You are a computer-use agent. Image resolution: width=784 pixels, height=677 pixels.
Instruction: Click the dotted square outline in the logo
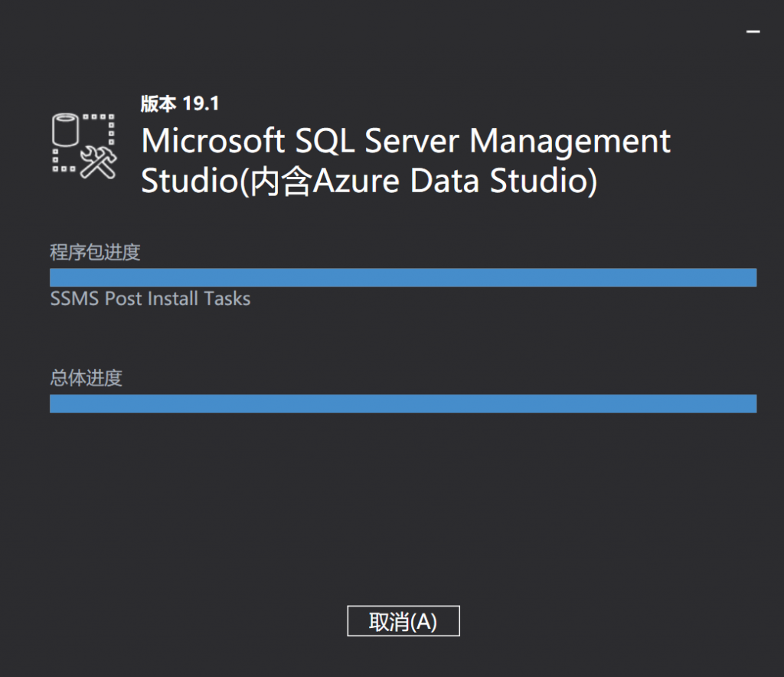(x=101, y=126)
